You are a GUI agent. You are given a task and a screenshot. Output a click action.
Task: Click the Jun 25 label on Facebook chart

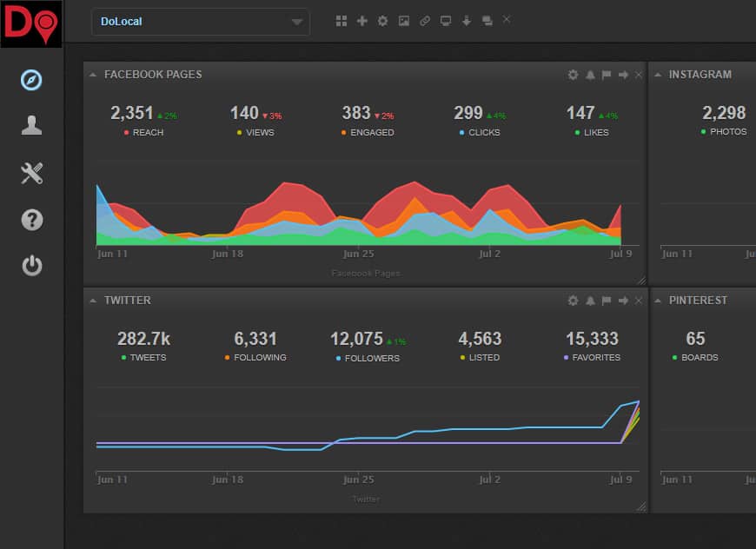click(358, 254)
